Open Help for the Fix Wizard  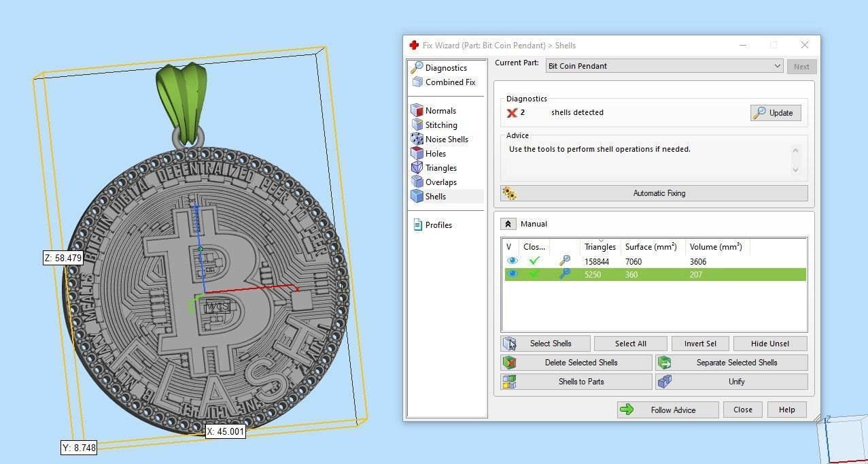coord(786,410)
